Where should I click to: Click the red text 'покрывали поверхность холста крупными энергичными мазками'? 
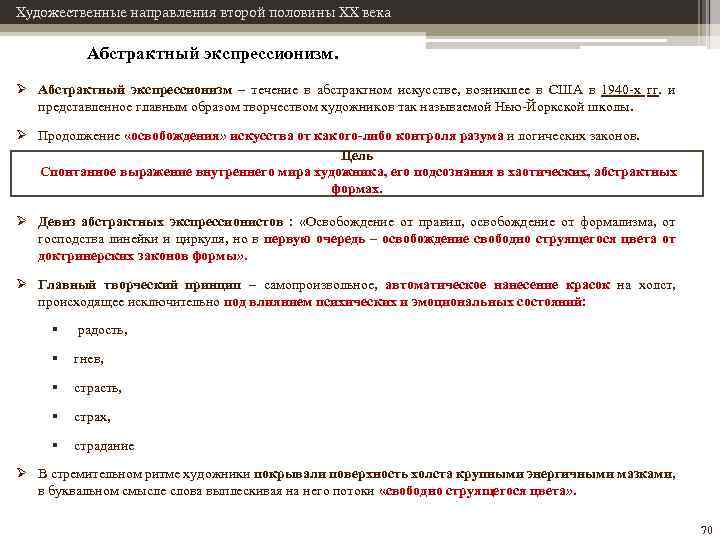[x=464, y=474]
